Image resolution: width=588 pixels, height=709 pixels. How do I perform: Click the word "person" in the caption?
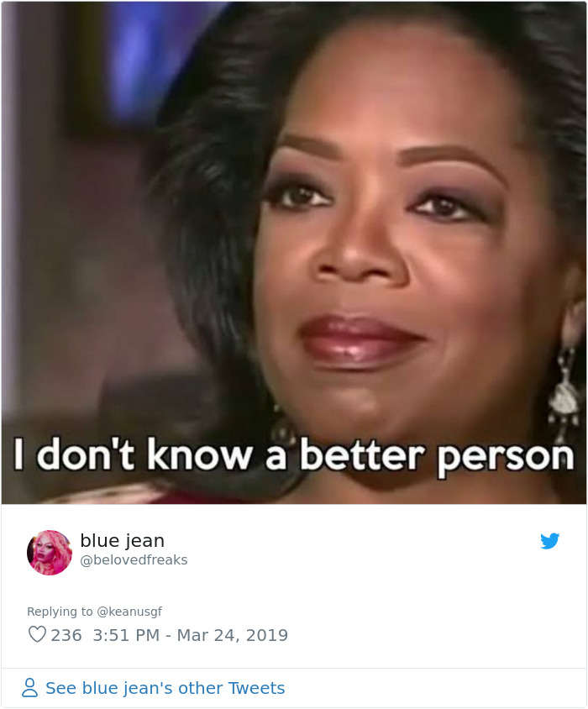tap(506, 457)
